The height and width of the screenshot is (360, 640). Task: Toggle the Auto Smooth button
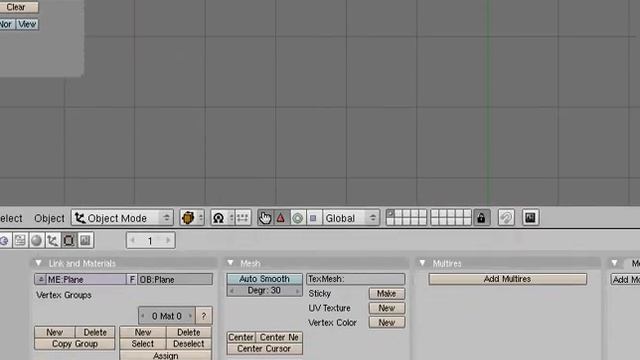coord(264,279)
